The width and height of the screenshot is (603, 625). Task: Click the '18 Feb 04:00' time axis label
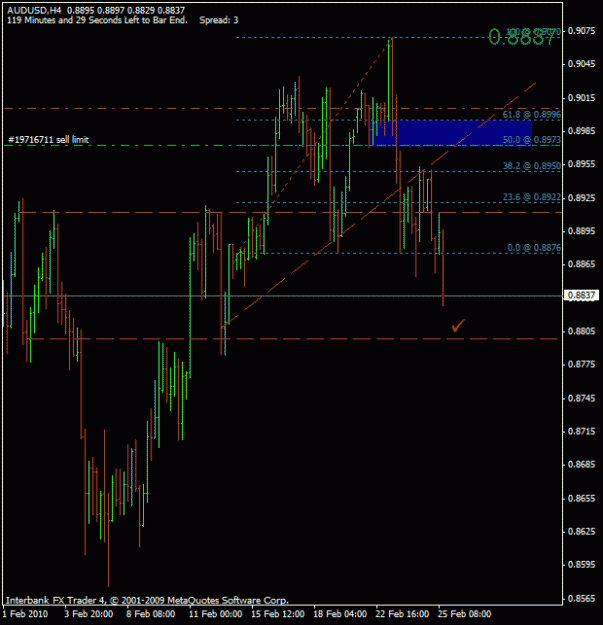[340, 613]
